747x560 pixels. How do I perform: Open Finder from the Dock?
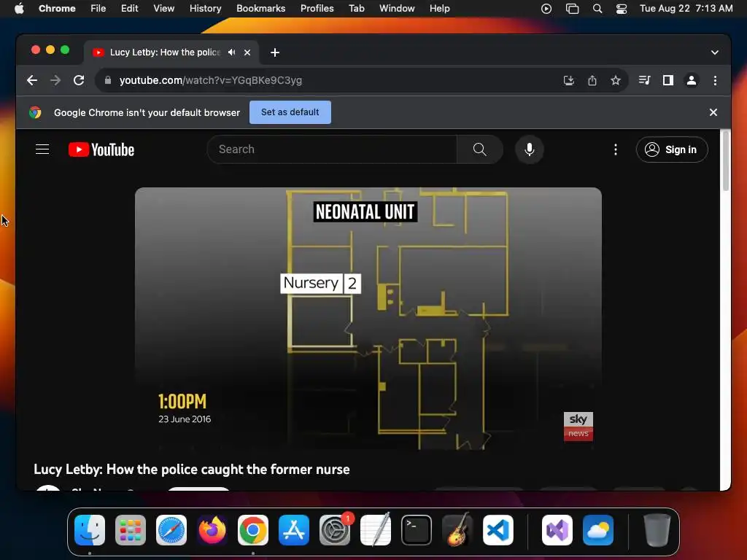(x=90, y=530)
